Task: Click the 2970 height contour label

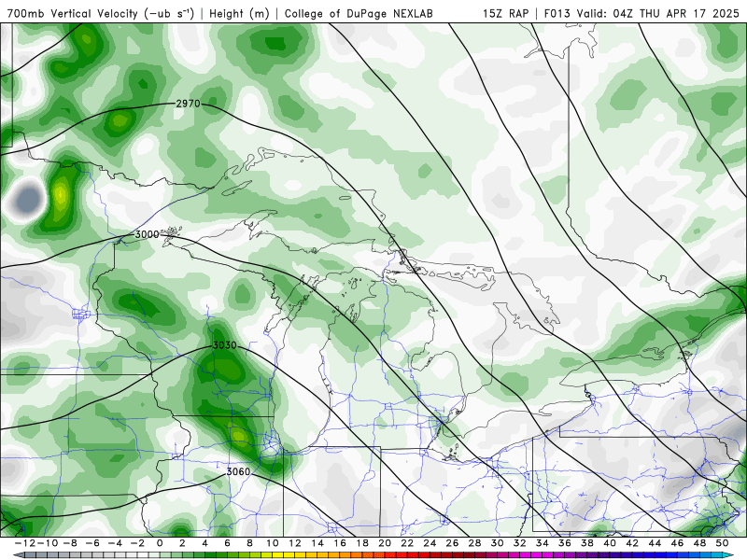Action: 189,104
